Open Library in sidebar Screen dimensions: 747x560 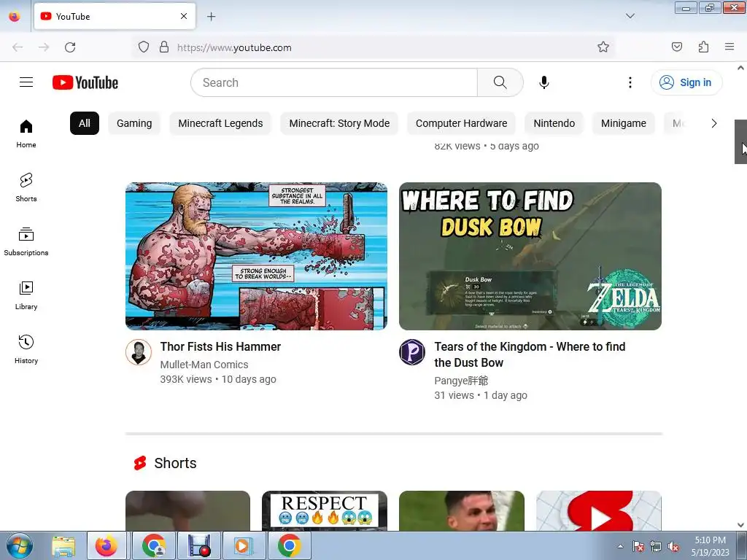pyautogui.click(x=26, y=296)
